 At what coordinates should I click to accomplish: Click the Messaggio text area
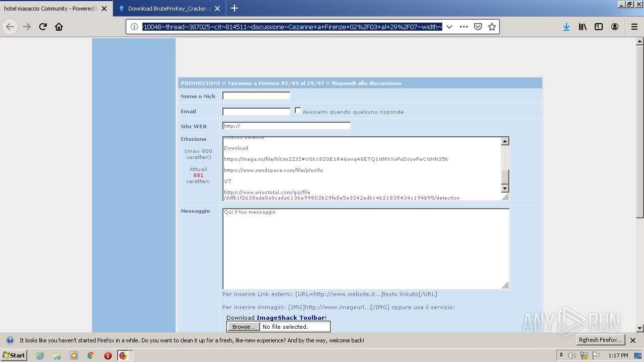(366, 249)
